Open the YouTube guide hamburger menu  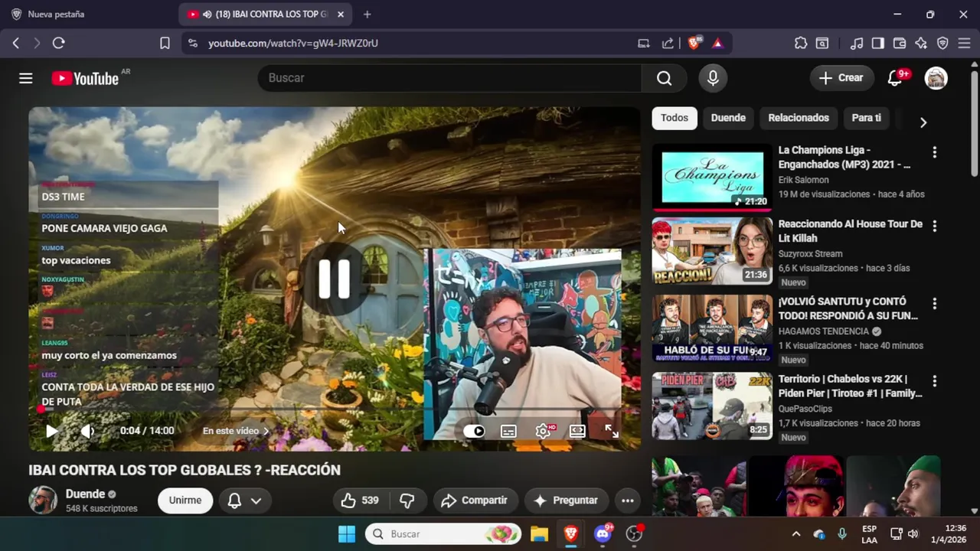[26, 78]
